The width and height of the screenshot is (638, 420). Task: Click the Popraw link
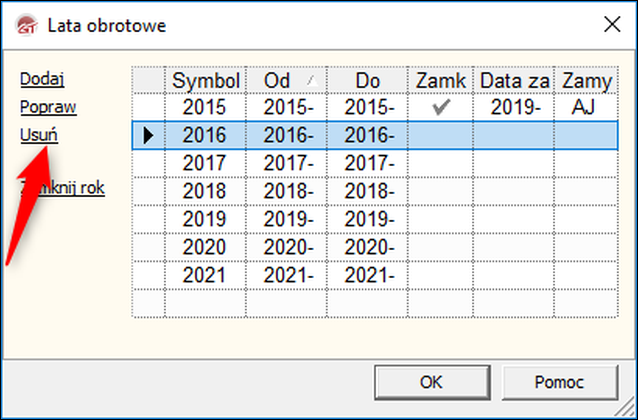click(x=42, y=106)
